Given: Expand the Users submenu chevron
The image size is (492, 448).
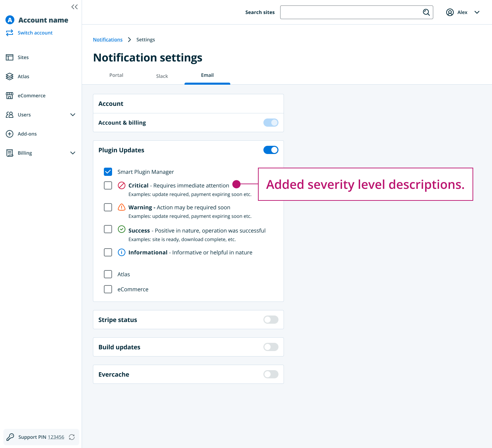Looking at the screenshot, I should (x=73, y=115).
